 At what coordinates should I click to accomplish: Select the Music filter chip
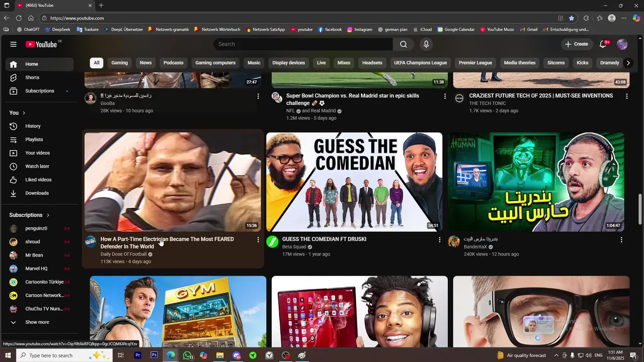(x=254, y=63)
